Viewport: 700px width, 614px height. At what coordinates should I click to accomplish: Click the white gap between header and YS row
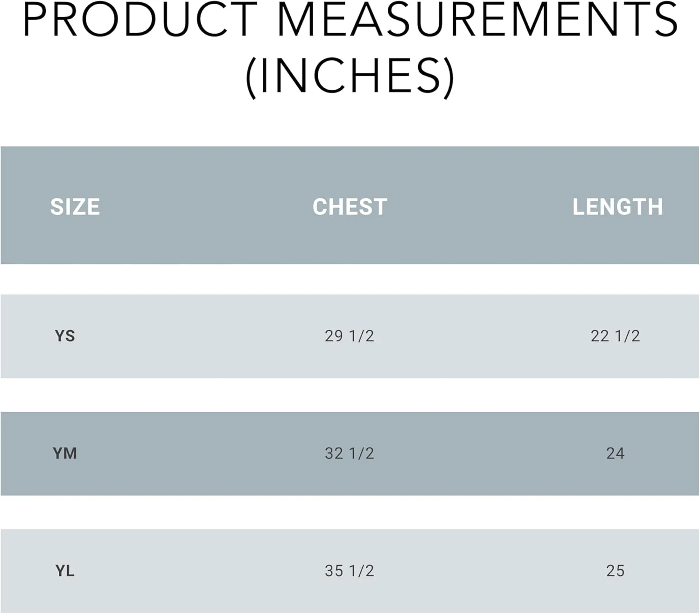350,279
